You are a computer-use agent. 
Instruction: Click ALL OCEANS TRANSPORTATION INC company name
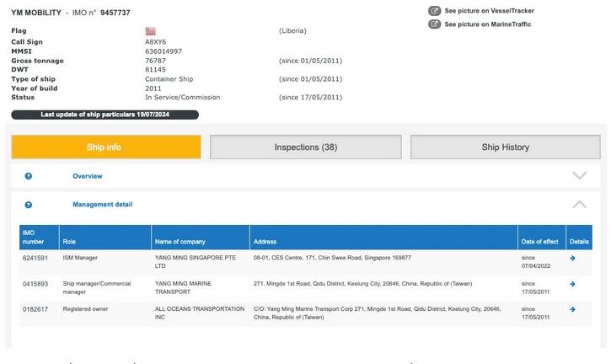point(200,313)
